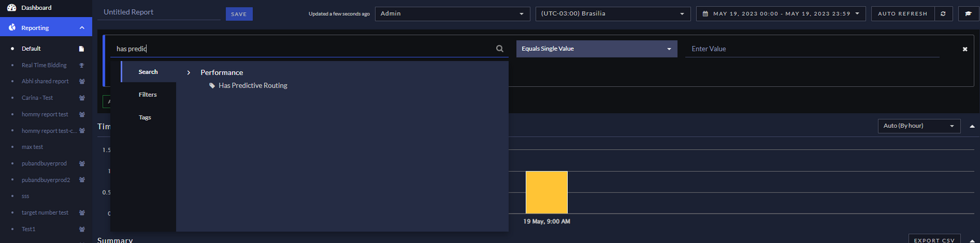Click the AUTO REFRESH button
The height and width of the screenshot is (243, 980).
(902, 13)
